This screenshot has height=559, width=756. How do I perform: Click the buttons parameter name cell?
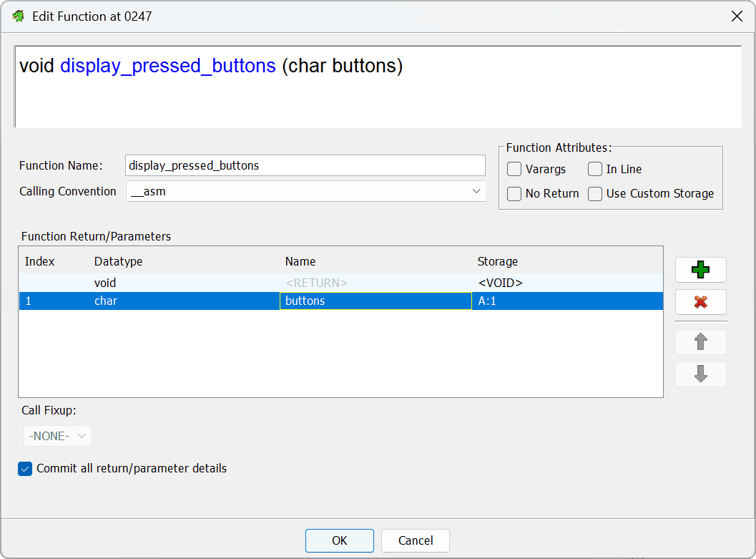coord(375,301)
